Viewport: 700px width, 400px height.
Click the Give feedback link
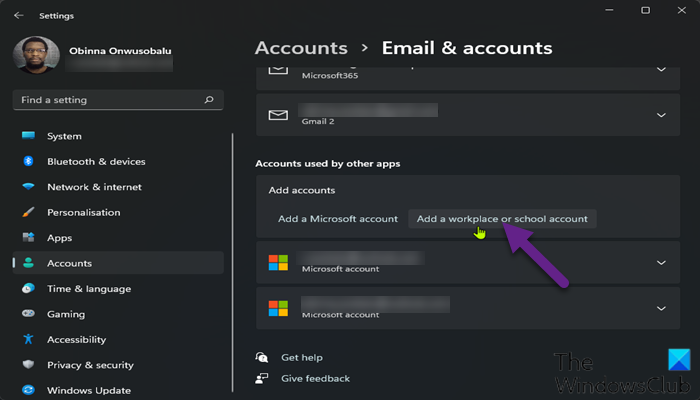(315, 378)
